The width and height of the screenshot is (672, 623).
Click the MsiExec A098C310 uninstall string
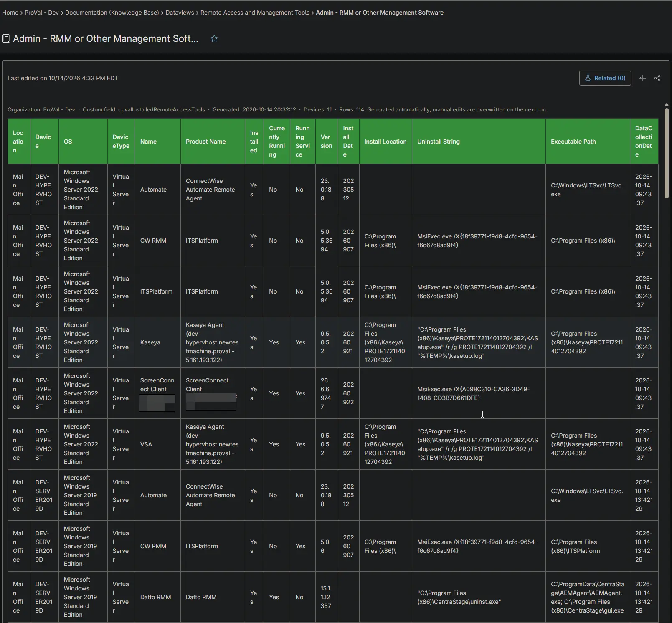point(479,393)
